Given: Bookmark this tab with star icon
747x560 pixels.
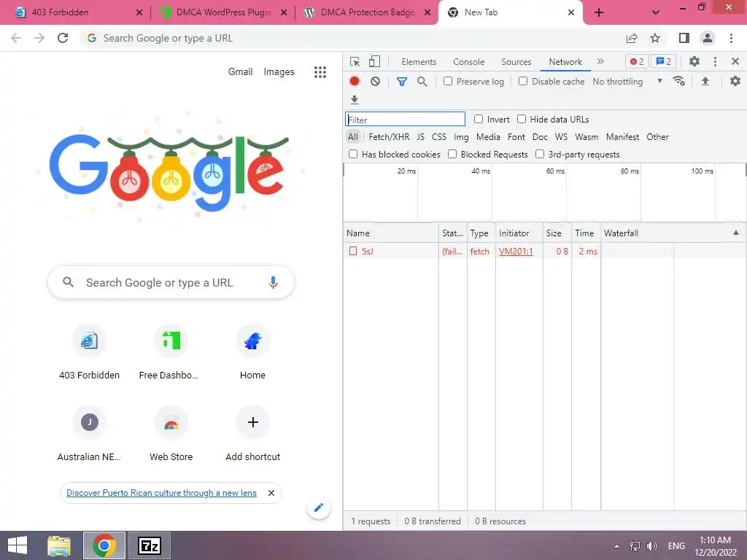Looking at the screenshot, I should tap(656, 38).
